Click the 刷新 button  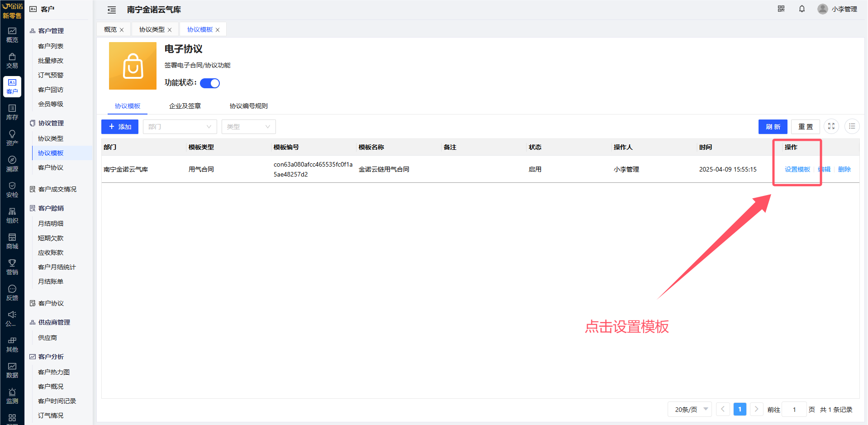(x=773, y=127)
